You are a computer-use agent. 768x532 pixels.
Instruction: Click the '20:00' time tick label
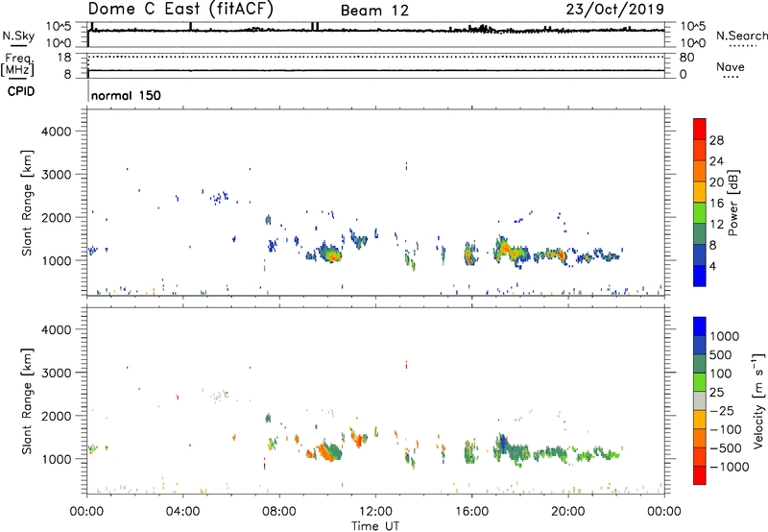click(568, 512)
